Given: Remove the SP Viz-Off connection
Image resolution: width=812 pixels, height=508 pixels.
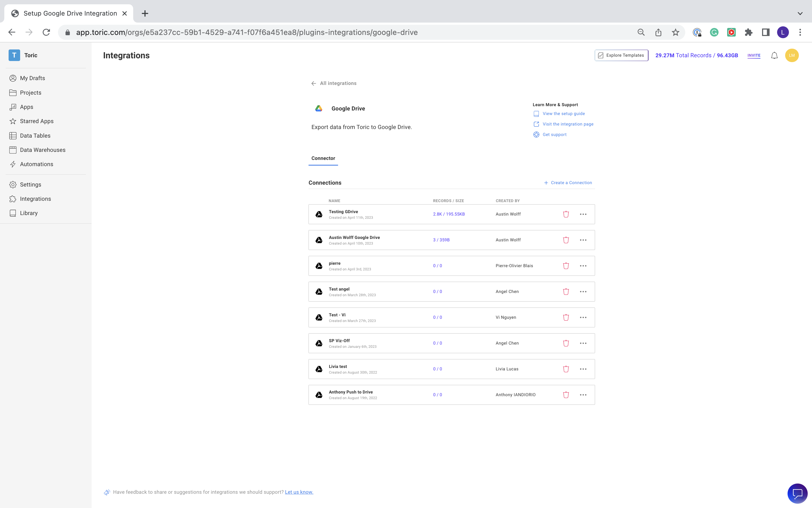Looking at the screenshot, I should coord(566,343).
